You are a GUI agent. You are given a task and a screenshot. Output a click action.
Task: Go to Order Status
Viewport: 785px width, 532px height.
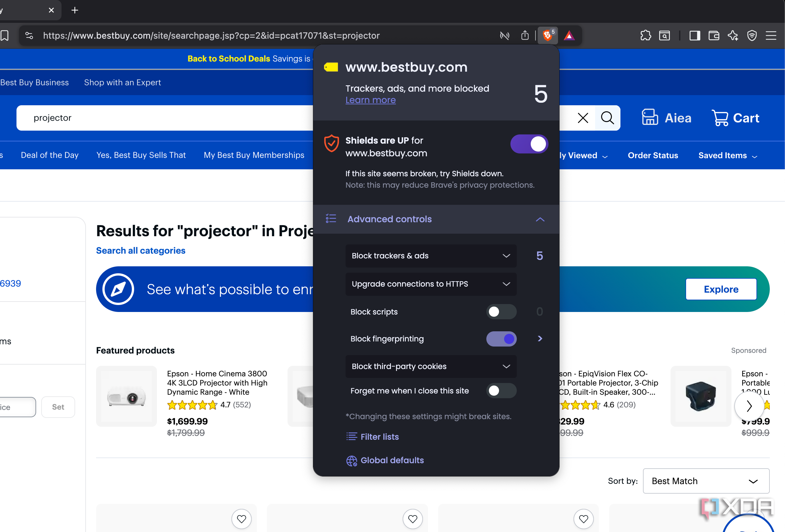tap(652, 155)
